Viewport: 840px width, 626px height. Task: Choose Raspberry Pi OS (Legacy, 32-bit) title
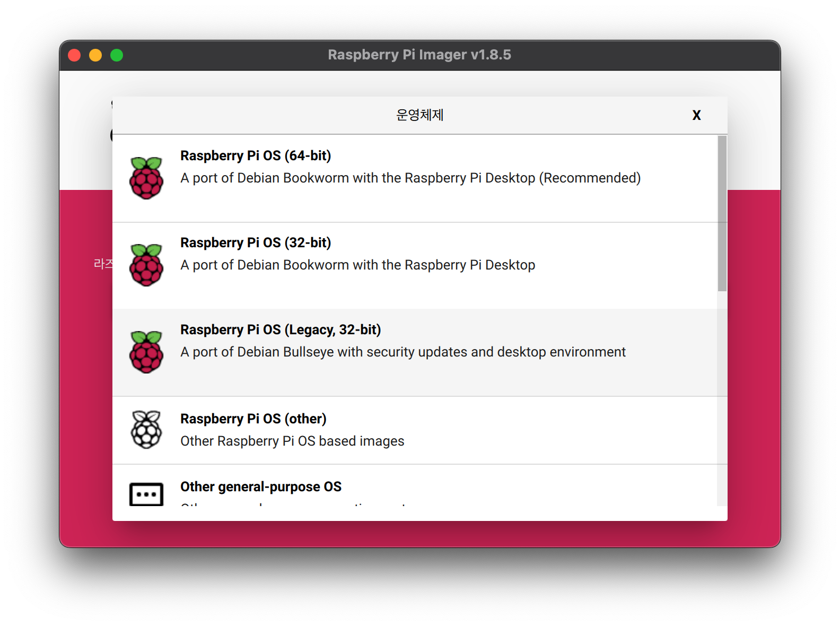(x=281, y=329)
